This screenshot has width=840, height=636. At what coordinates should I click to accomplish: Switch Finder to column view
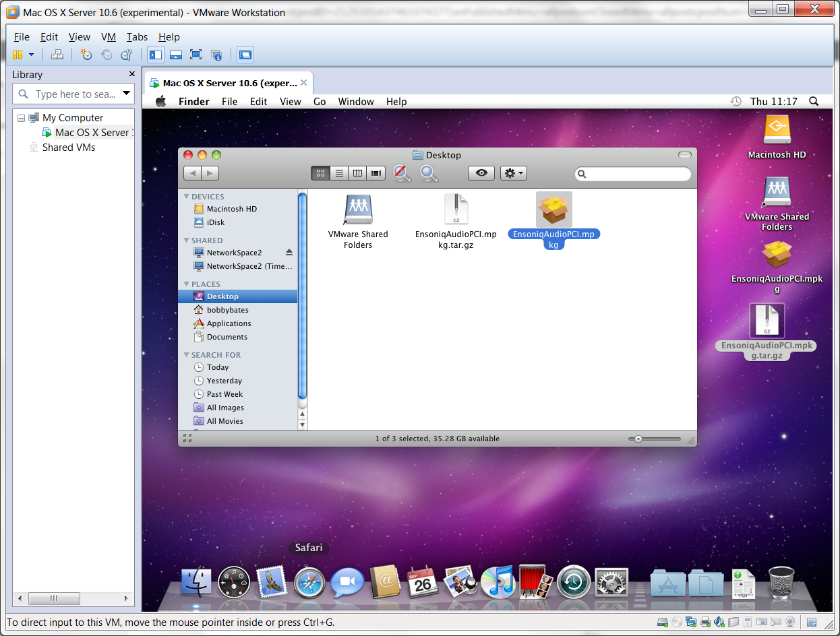coord(357,173)
